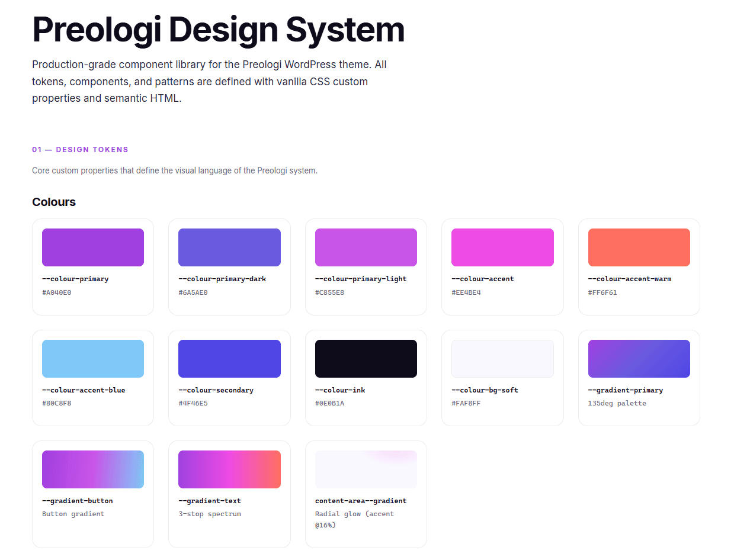Click the '--colour-primary' token name
The width and height of the screenshot is (734, 560).
[75, 279]
